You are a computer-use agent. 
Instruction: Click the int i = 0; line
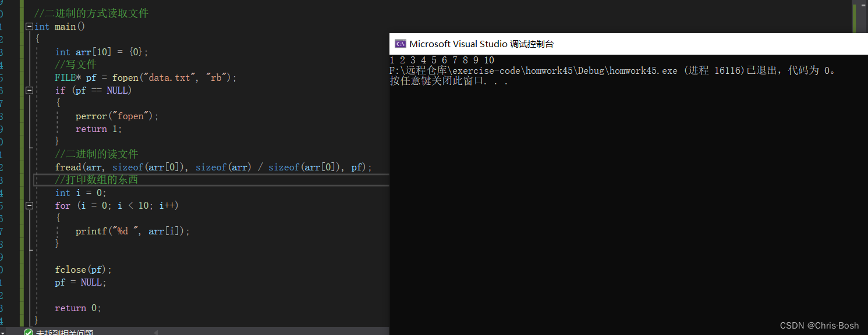tap(81, 193)
